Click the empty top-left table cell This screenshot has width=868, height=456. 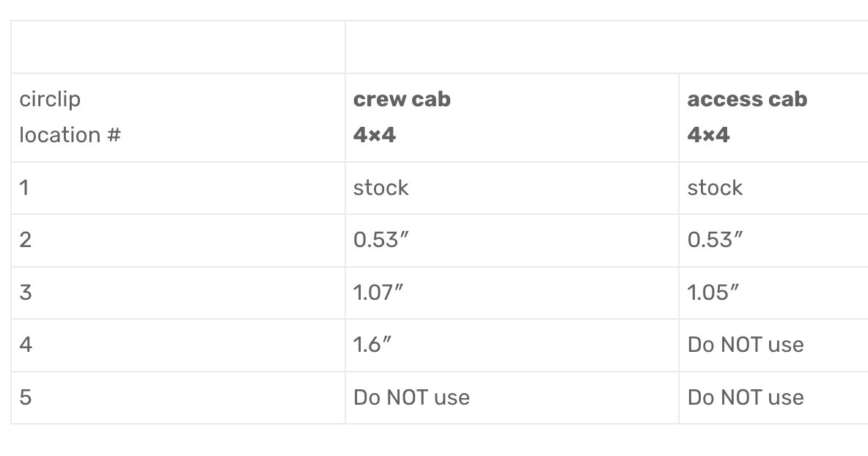click(177, 47)
